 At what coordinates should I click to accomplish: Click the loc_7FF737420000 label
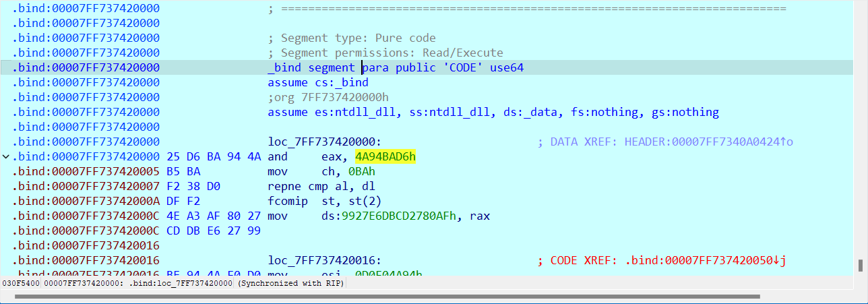pos(324,142)
